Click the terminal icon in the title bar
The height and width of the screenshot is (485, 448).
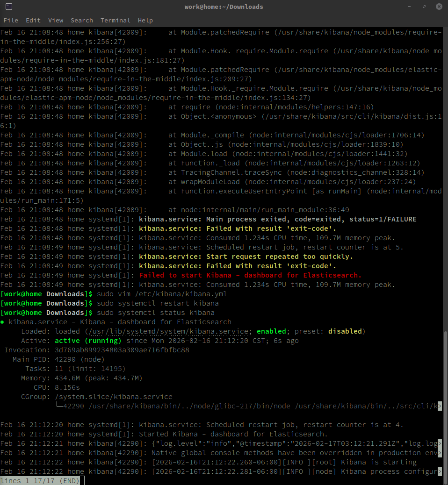pyautogui.click(x=8, y=7)
